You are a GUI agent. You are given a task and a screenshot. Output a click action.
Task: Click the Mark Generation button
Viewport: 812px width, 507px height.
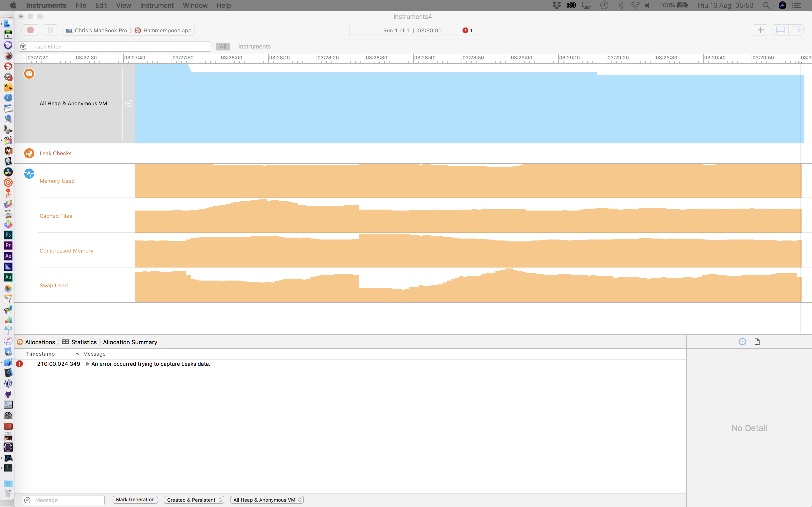135,499
